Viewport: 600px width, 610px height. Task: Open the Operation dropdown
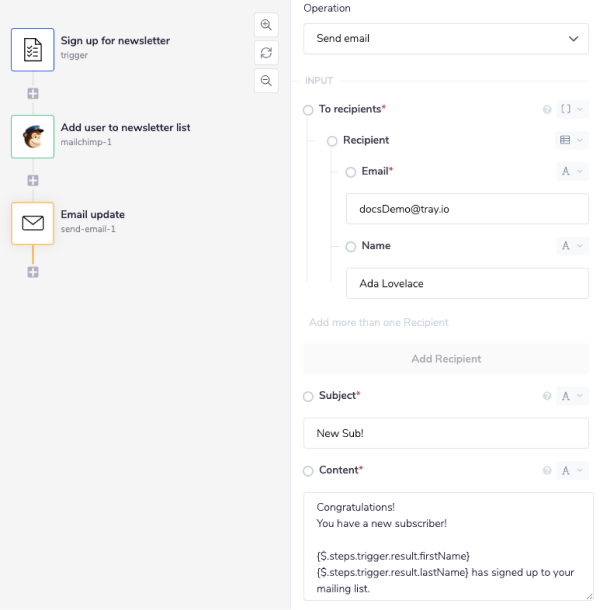point(446,38)
